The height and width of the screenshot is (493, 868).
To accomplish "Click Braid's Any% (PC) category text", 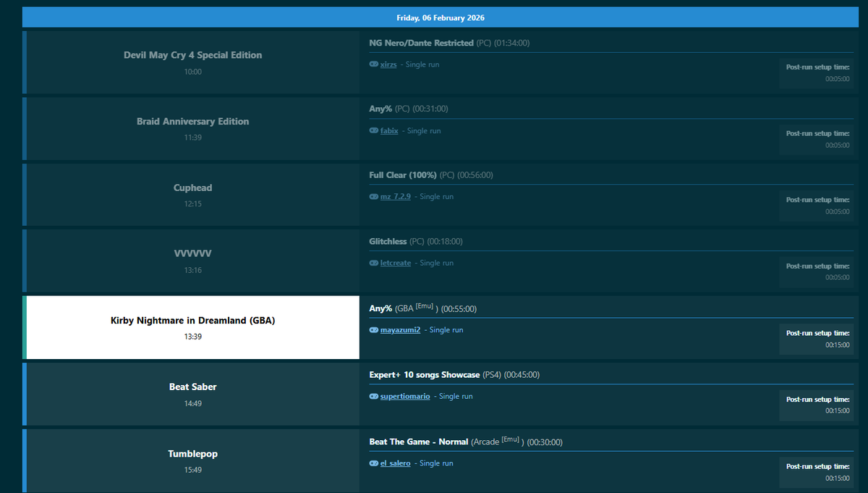I will point(409,109).
